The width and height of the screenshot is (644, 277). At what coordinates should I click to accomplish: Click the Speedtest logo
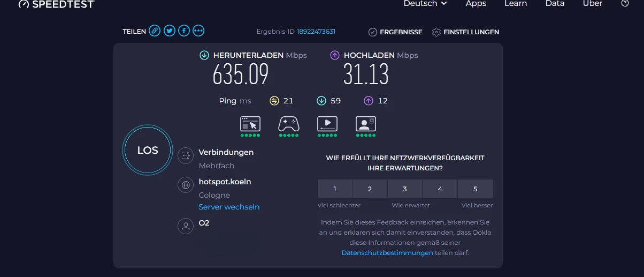pos(56,4)
